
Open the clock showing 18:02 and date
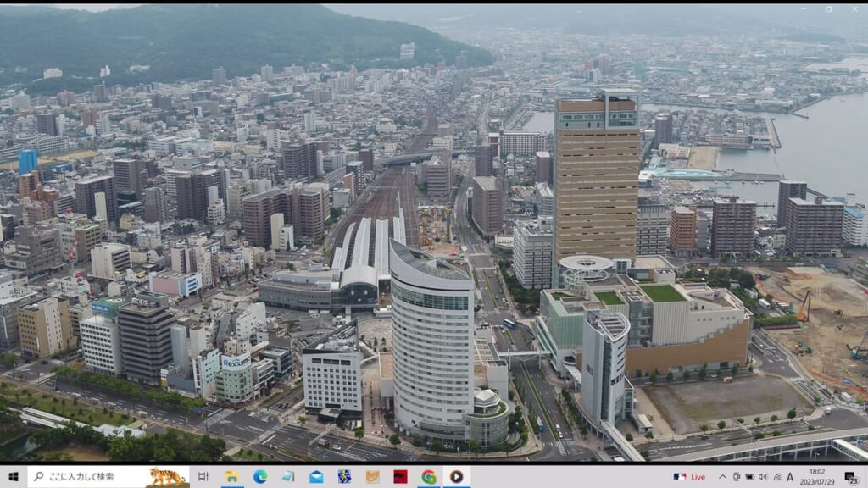[817, 476]
